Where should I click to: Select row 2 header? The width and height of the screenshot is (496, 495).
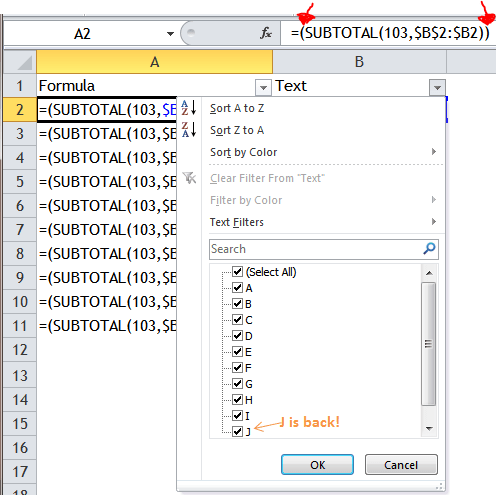[x=20, y=110]
